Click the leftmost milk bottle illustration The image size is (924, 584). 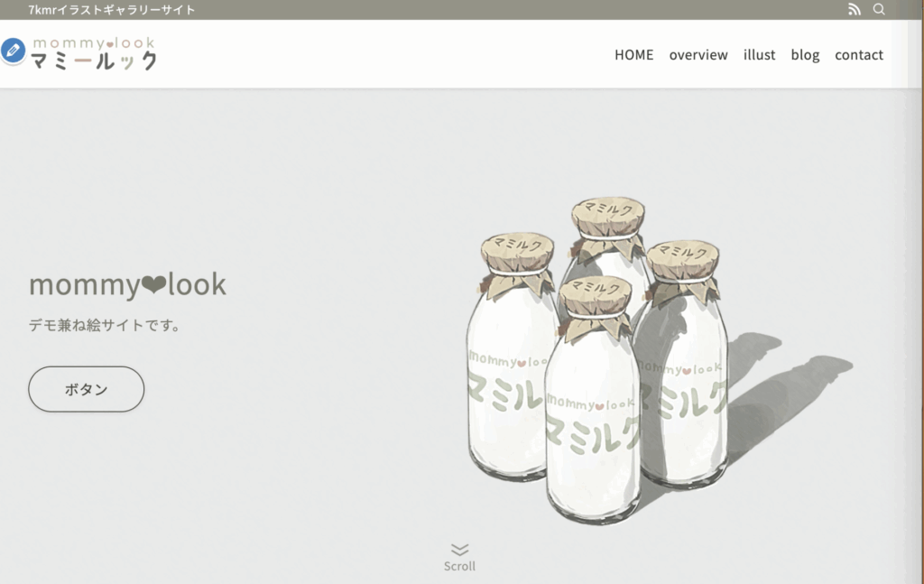pyautogui.click(x=512, y=357)
